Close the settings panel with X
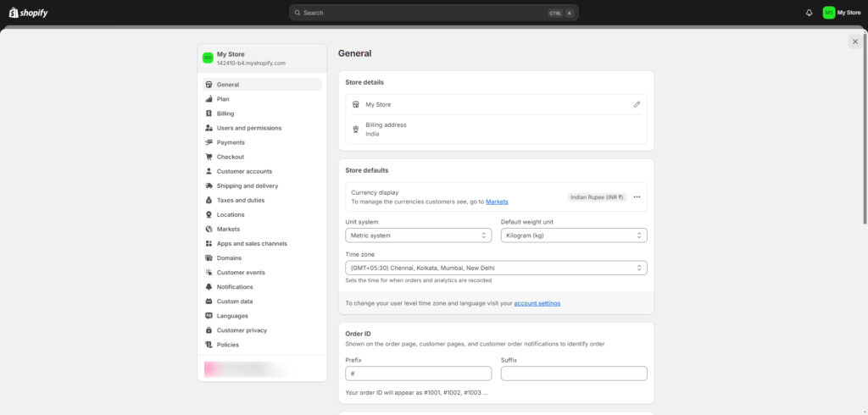 point(855,41)
